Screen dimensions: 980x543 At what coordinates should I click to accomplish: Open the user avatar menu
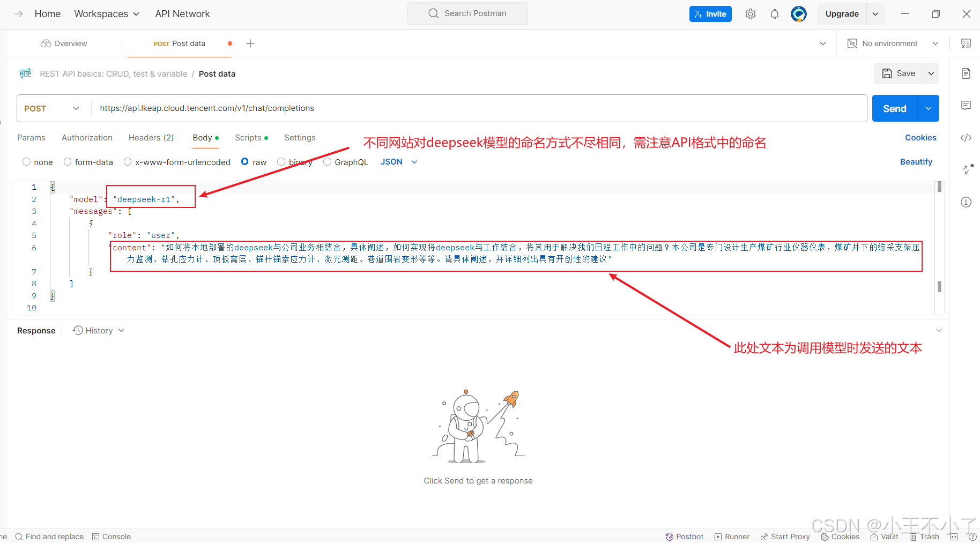799,14
